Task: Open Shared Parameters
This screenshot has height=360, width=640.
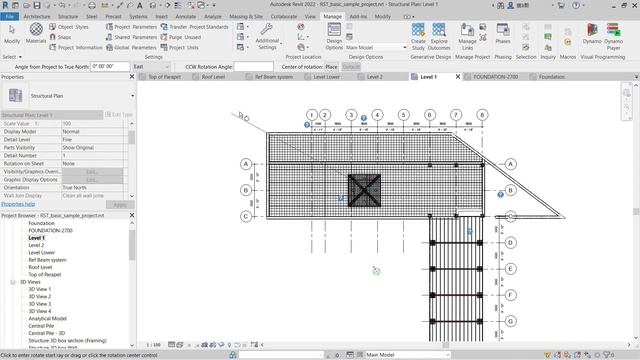Action: (x=131, y=37)
